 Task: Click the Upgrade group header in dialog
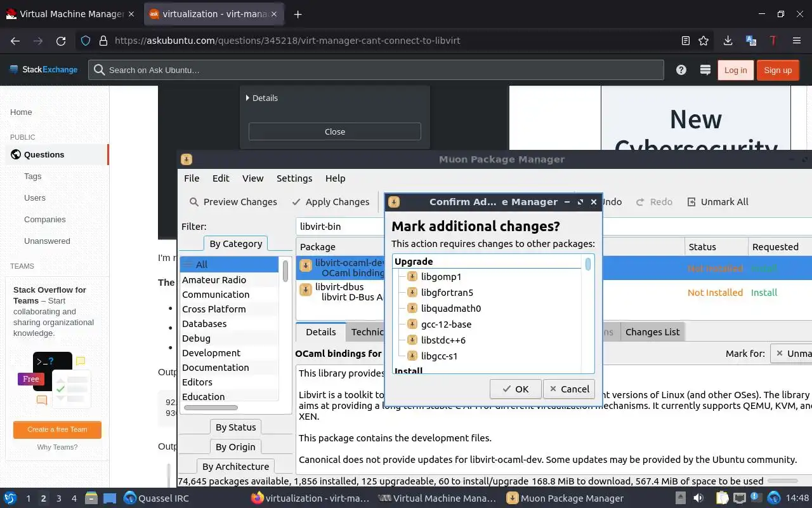[x=414, y=261]
